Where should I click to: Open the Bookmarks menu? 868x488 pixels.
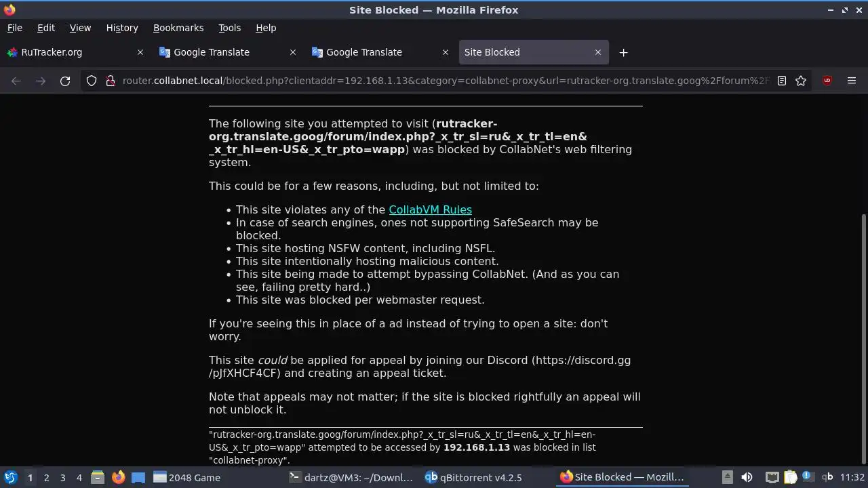(x=178, y=28)
